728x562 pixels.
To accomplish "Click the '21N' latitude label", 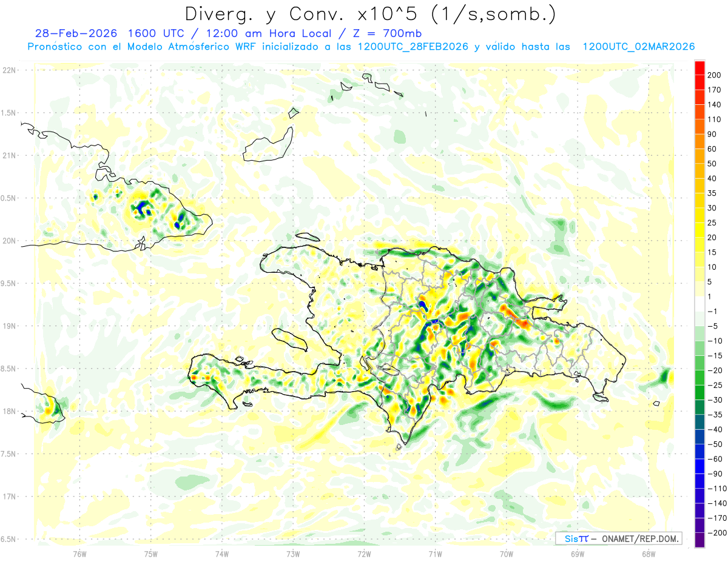I will [x=9, y=155].
